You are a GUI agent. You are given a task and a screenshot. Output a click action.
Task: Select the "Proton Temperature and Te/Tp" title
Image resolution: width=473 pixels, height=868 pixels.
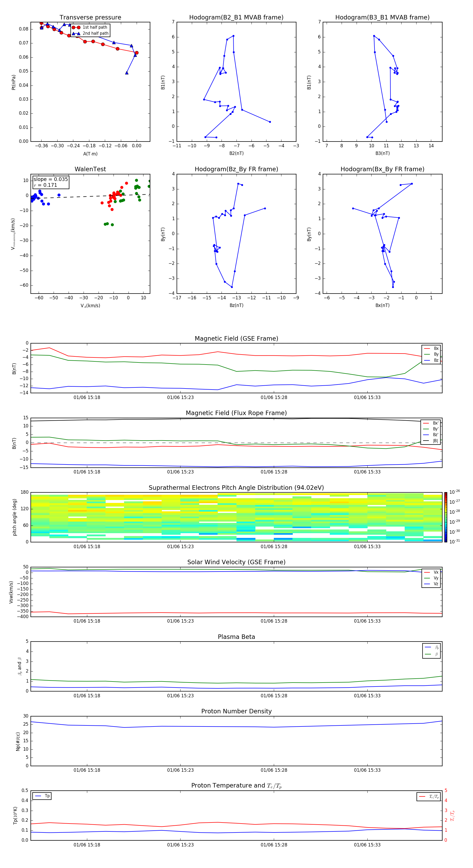click(x=236, y=786)
